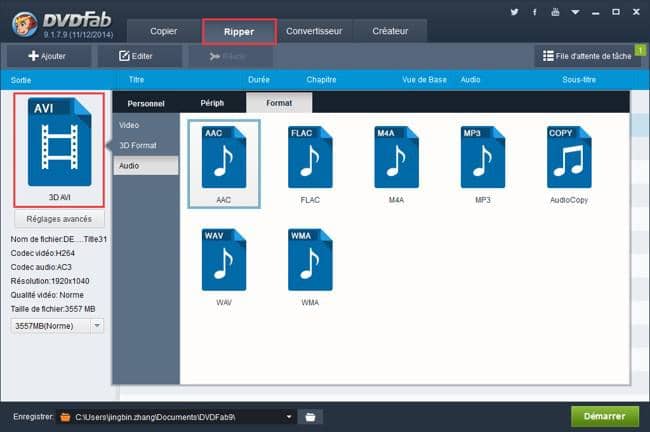The width and height of the screenshot is (650, 432).
Task: Switch to the Copier tab
Action: click(164, 31)
